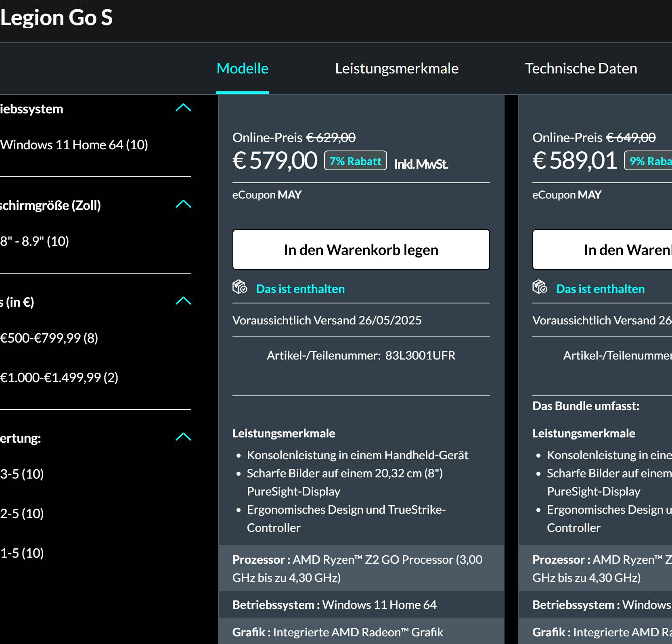The width and height of the screenshot is (672, 644).
Task: Click box icon beside €579,00 model's 'Das ist enthalten'
Action: (240, 287)
